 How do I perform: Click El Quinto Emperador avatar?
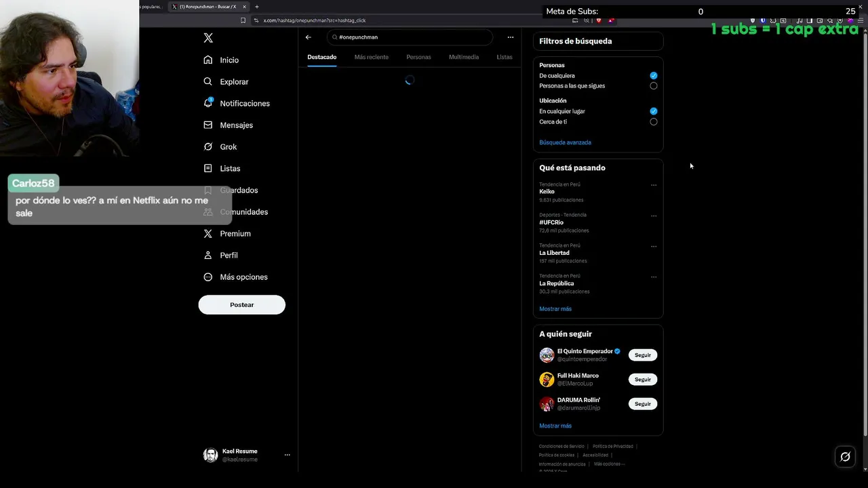point(547,355)
